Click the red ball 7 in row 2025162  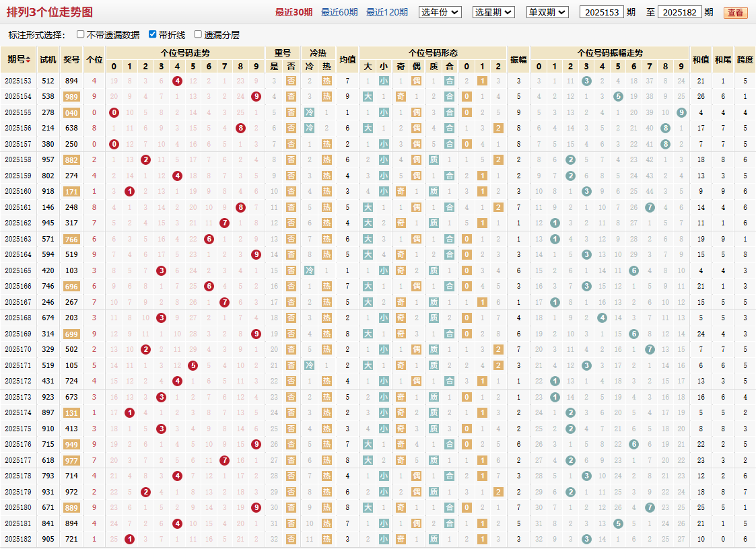coord(224,223)
